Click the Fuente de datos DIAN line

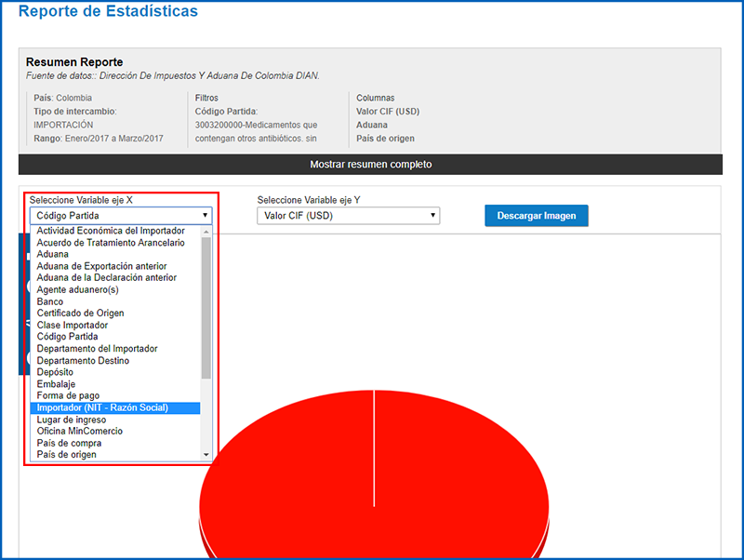tap(173, 75)
